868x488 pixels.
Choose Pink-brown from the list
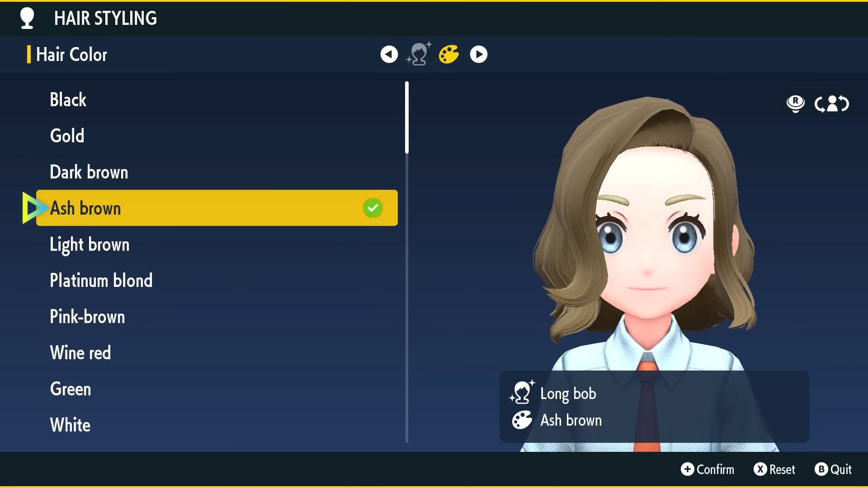pos(87,317)
